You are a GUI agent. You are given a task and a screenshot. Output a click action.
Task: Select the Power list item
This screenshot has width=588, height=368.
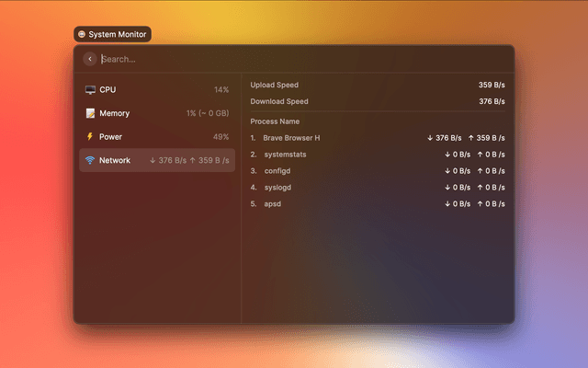[x=157, y=137]
